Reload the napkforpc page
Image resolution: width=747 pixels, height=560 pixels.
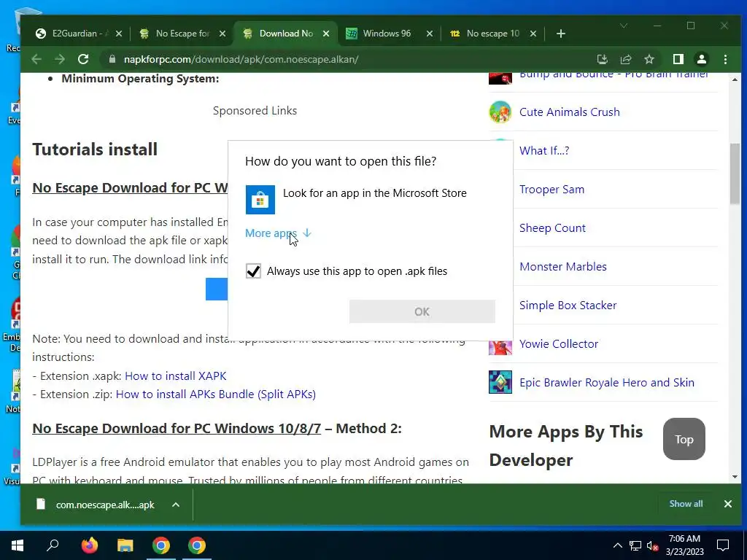[x=83, y=59]
